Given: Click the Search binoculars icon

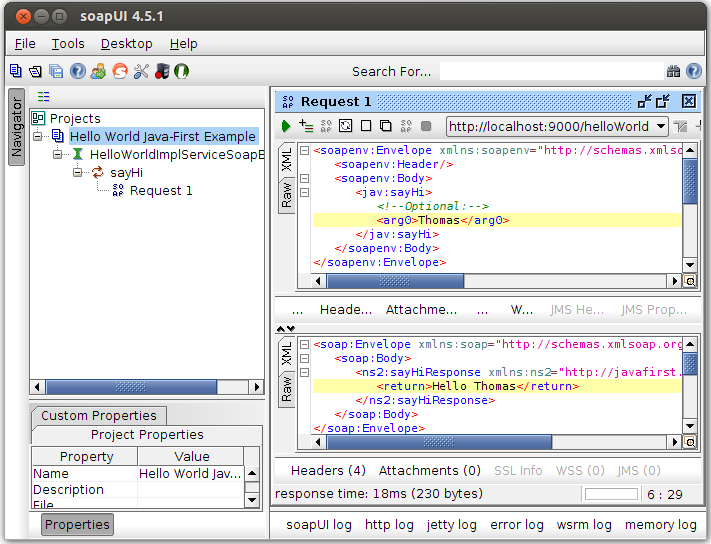Looking at the screenshot, I should point(674,71).
